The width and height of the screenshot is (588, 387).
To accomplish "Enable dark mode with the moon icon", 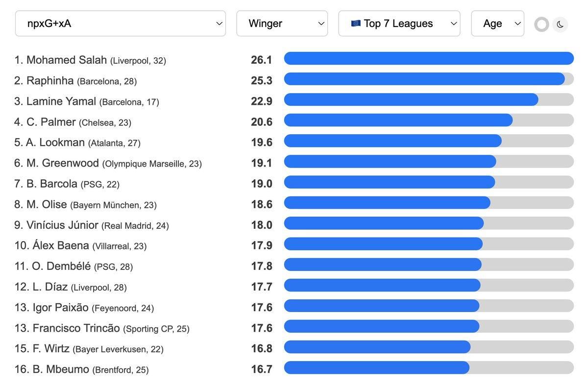I will (x=560, y=24).
